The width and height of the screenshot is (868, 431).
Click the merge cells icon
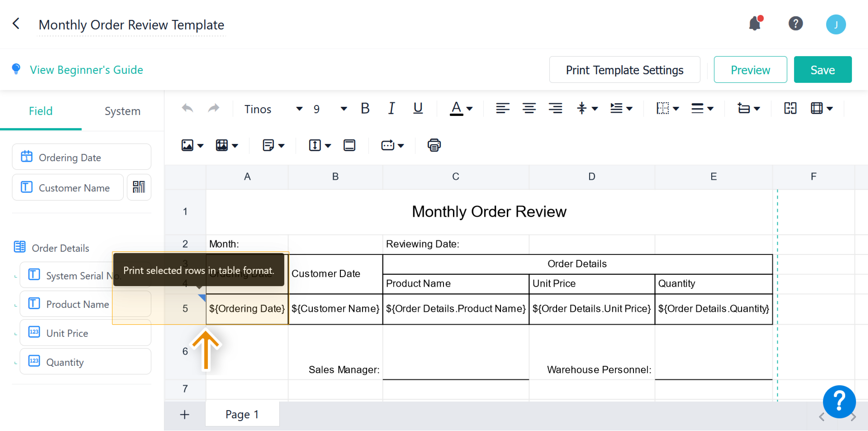(x=790, y=108)
